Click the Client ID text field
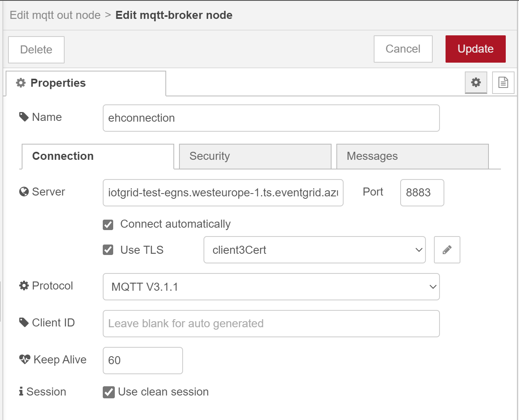Screen dimensions: 519x420 271,324
